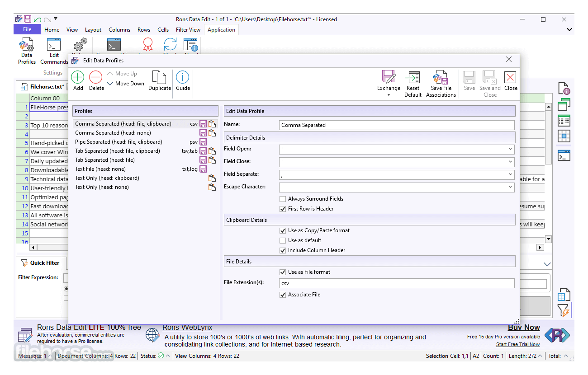Reset Default profiles

tap(413, 84)
